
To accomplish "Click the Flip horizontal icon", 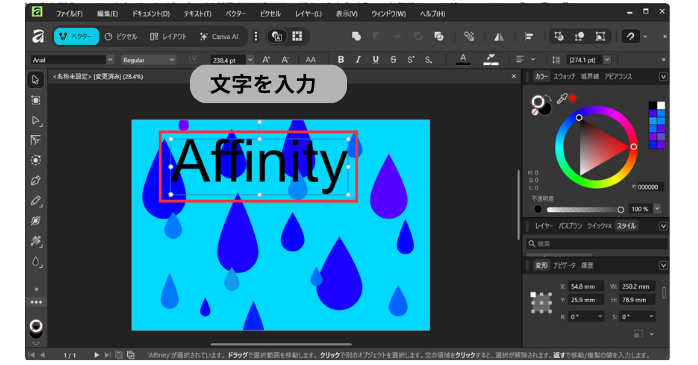I will click(x=499, y=37).
